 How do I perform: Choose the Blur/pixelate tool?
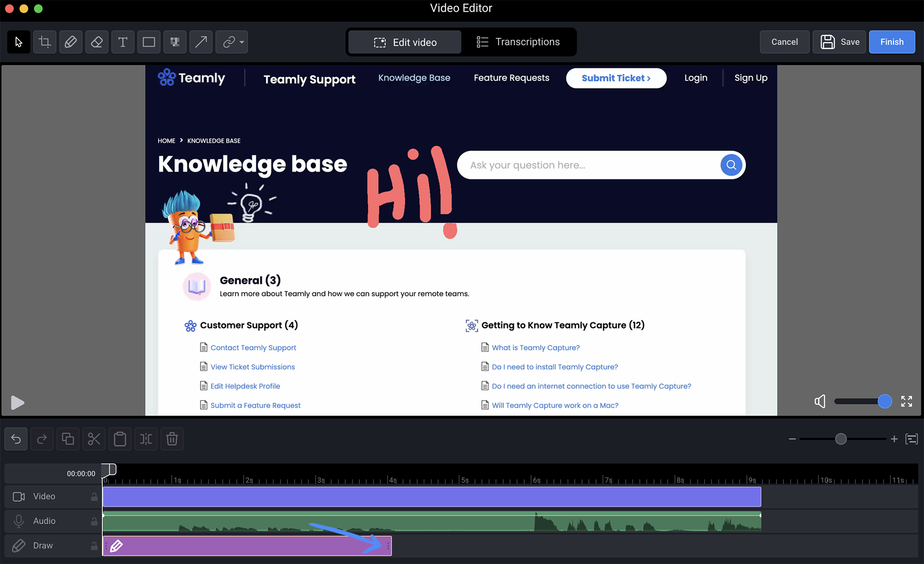[x=175, y=42]
